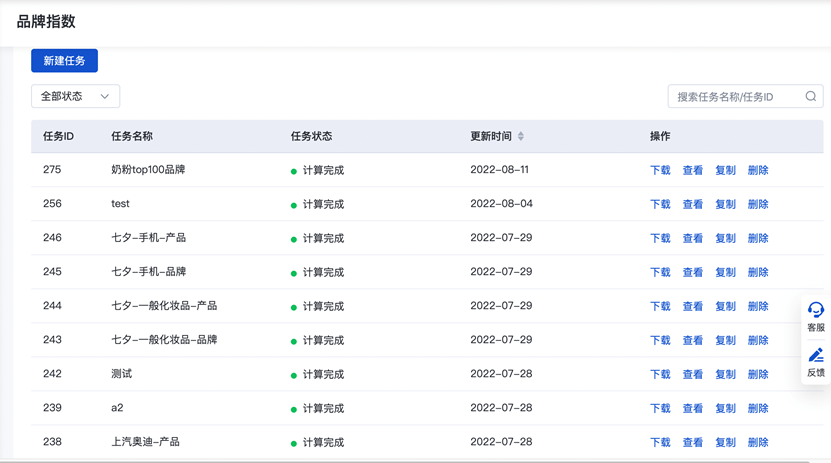Focus the task name/ID search field

click(x=735, y=97)
